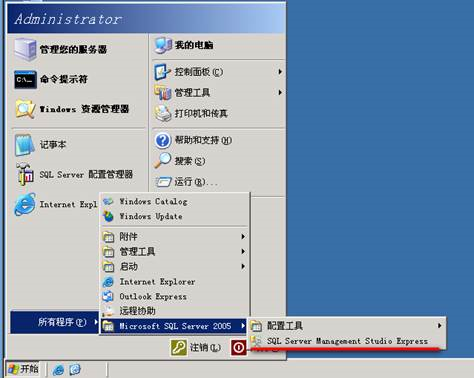This screenshot has width=474, height=378.
Task: Click the Search magnifying glass icon
Action: (x=163, y=161)
